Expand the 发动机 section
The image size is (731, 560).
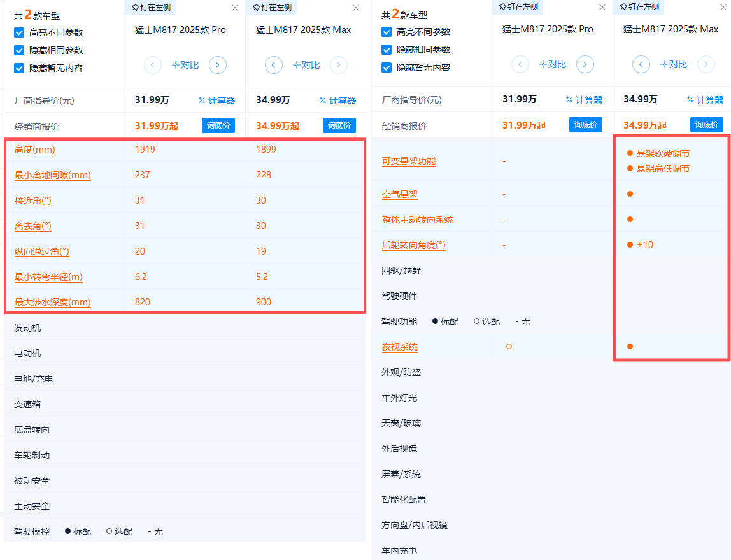(27, 328)
